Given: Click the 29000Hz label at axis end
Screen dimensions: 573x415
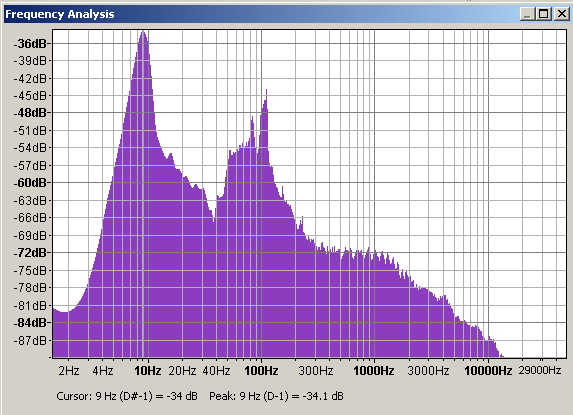Looking at the screenshot, I should coord(540,370).
